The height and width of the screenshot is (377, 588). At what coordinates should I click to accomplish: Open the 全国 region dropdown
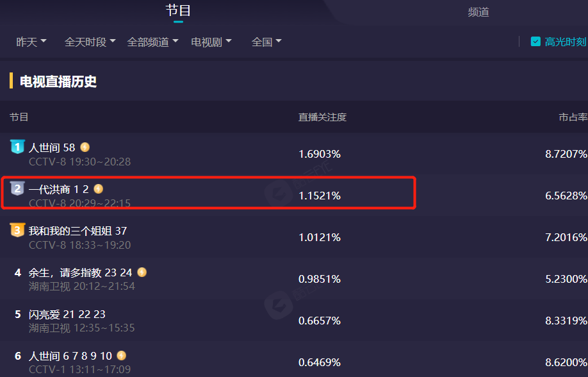266,42
